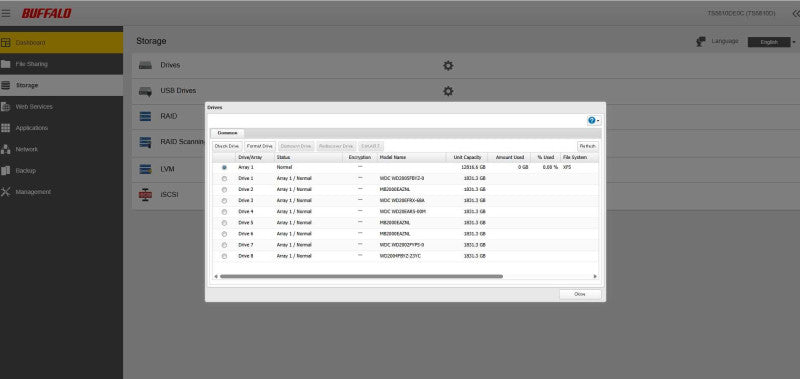The width and height of the screenshot is (800, 379).
Task: Click the RAID row icon
Action: tap(145, 117)
